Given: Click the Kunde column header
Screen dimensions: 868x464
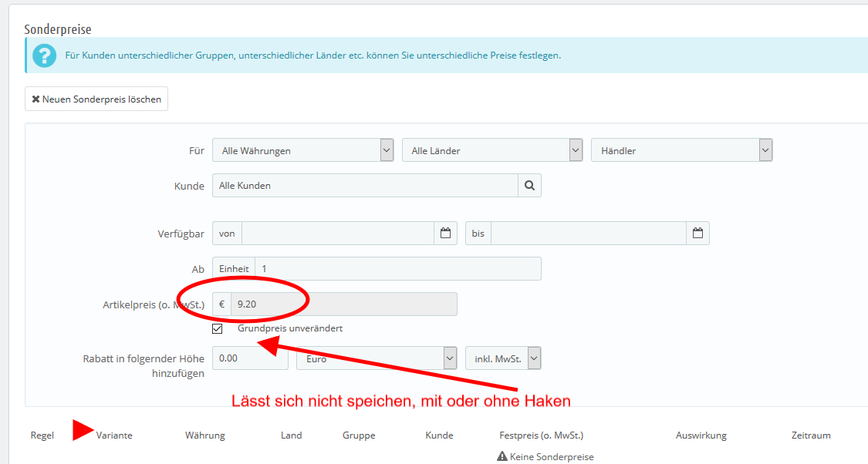Looking at the screenshot, I should 439,435.
